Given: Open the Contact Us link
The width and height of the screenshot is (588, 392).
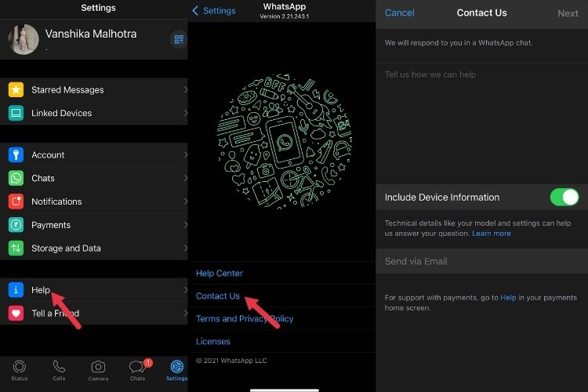Looking at the screenshot, I should [x=218, y=296].
